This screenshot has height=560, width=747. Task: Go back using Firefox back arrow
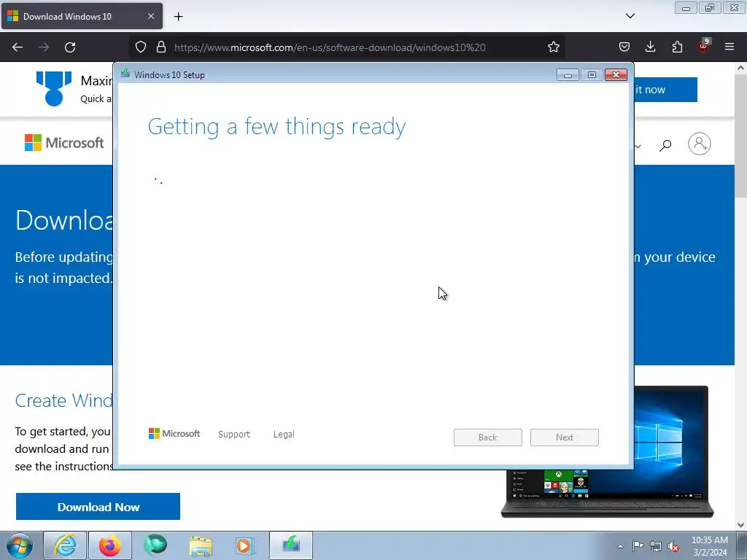[x=18, y=47]
